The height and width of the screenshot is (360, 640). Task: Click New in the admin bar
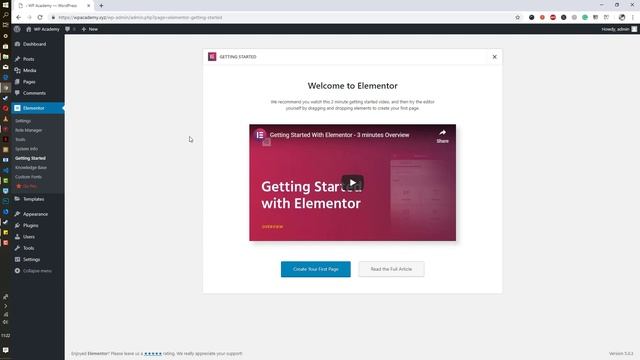89,29
